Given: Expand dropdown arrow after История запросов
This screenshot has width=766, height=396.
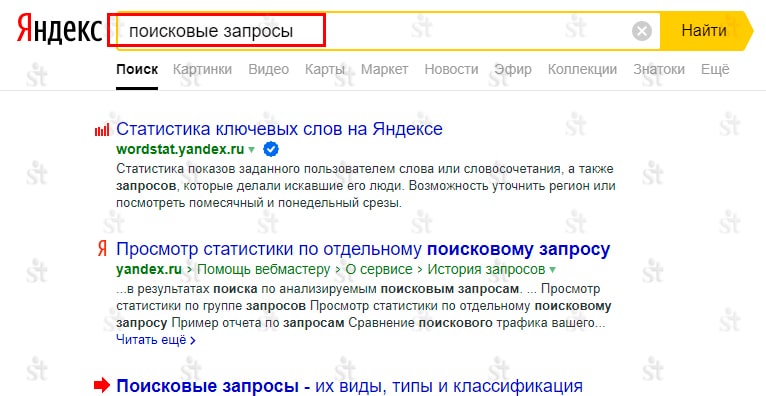Looking at the screenshot, I should [x=553, y=270].
